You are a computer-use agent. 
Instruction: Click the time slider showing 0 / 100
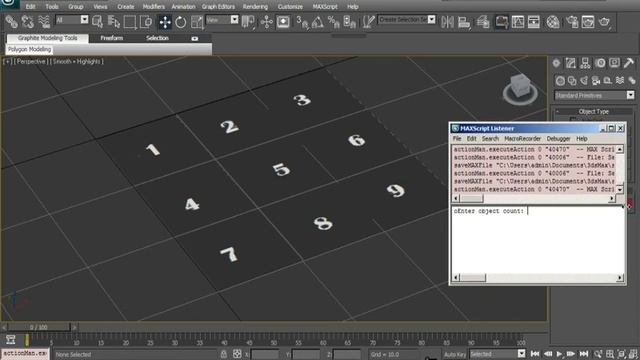[39, 327]
